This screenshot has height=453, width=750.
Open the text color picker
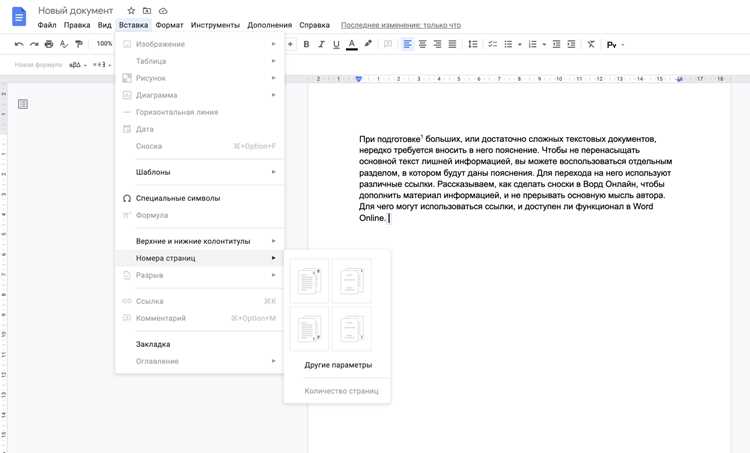(x=352, y=44)
